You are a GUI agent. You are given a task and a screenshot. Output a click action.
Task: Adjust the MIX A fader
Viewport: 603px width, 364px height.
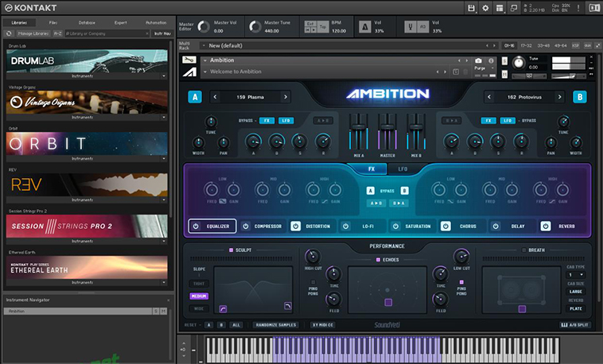359,127
